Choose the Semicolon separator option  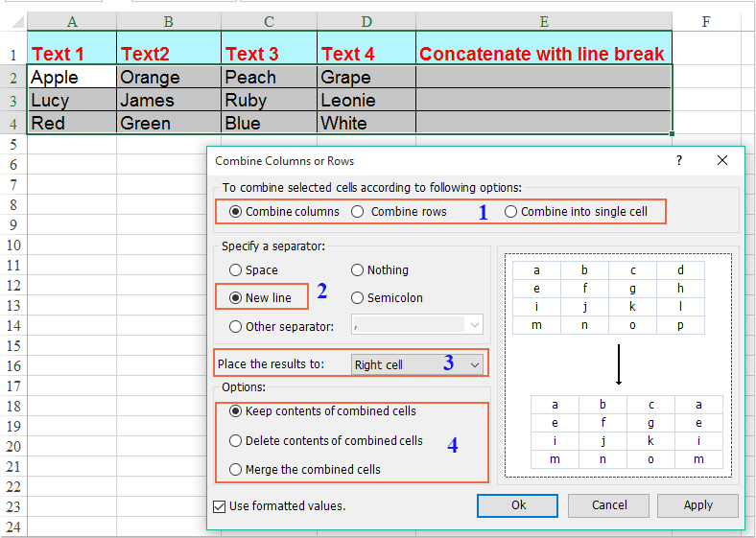358,297
